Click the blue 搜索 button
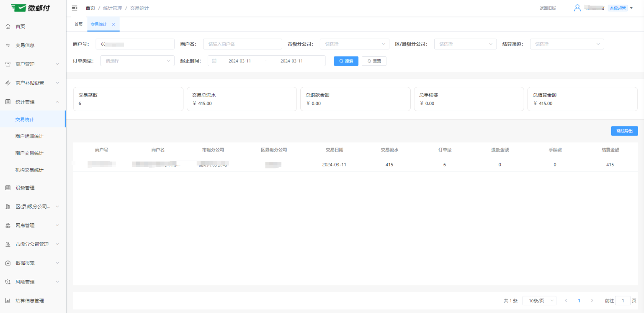Screen dimensions: 644x313 coord(346,61)
